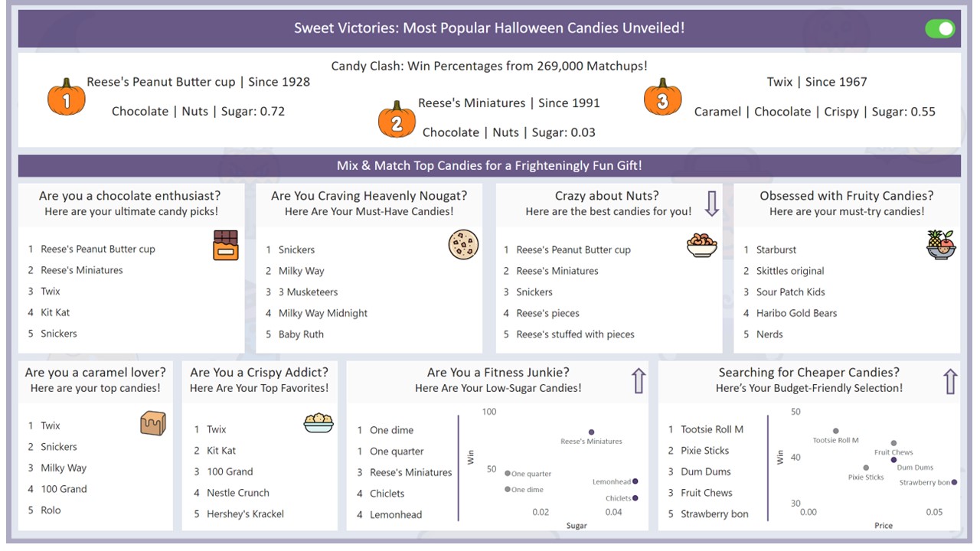This screenshot has width=980, height=551.
Task: Select One quarter data point in sugar chart
Action: [507, 474]
